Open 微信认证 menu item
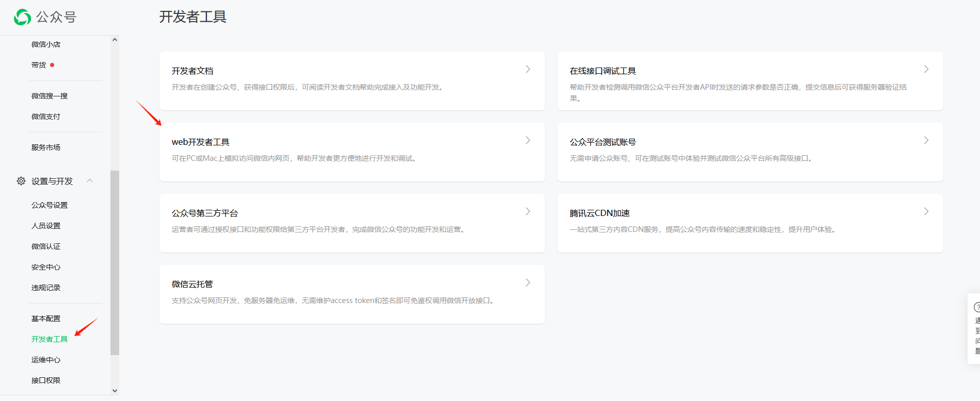Image resolution: width=980 pixels, height=401 pixels. point(46,246)
